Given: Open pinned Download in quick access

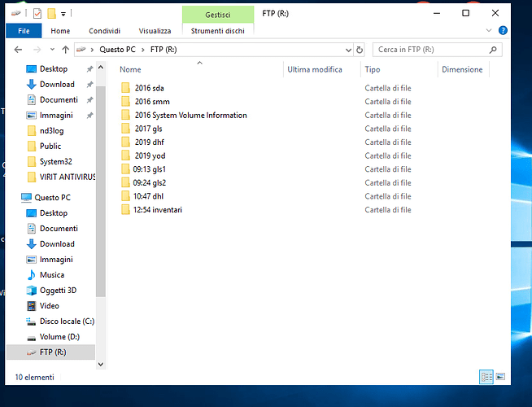Looking at the screenshot, I should 57,84.
